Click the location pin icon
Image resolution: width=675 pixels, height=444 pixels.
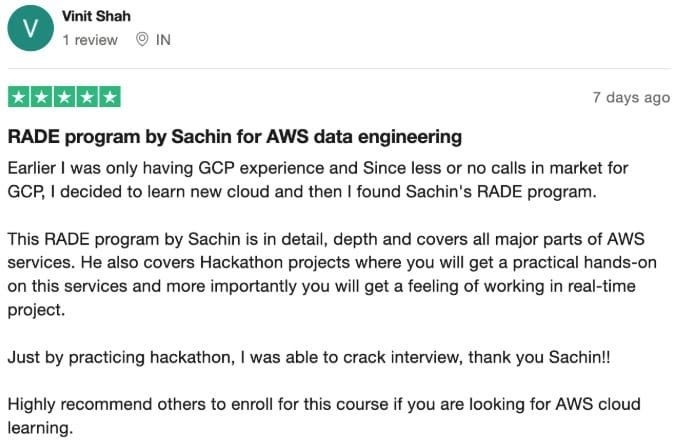tap(142, 40)
